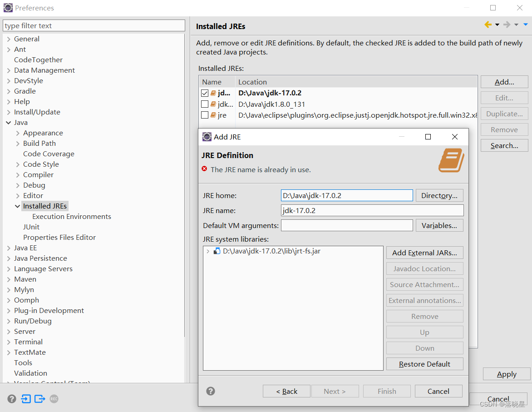Click the Default VM arguments field
532x412 pixels.
tap(347, 225)
